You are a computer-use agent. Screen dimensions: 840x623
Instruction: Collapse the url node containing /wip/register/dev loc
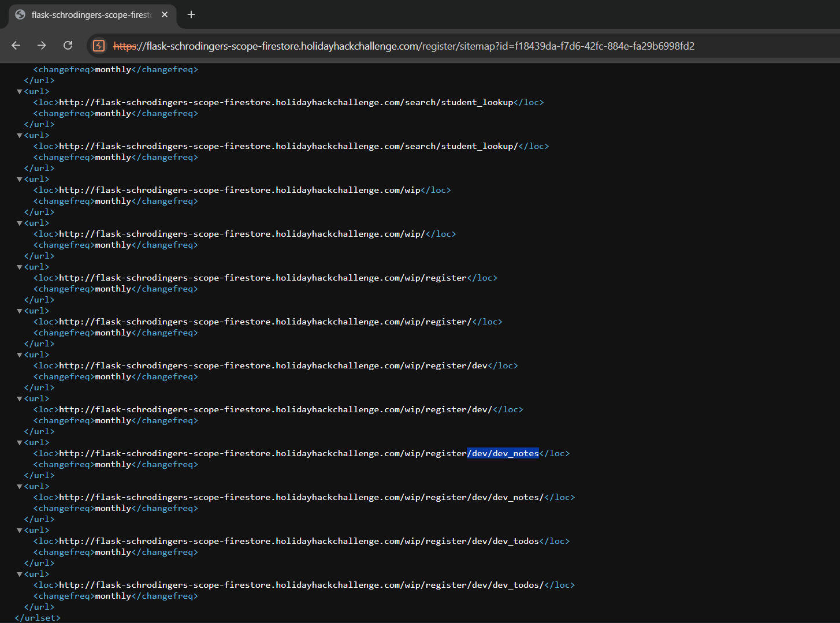[x=20, y=355]
